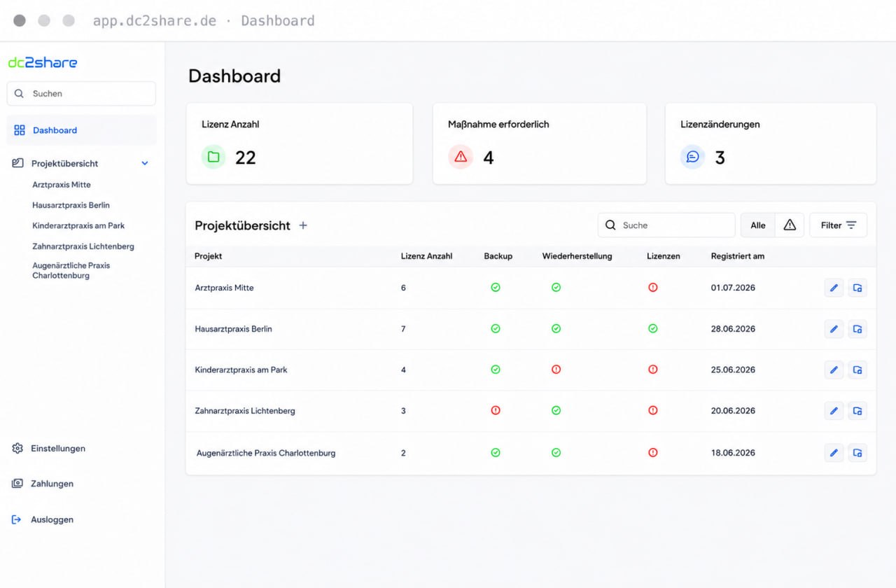Click green Lizenzen status for Hausarztpraxis Berlin
Image resolution: width=896 pixels, height=588 pixels.
pyautogui.click(x=653, y=328)
